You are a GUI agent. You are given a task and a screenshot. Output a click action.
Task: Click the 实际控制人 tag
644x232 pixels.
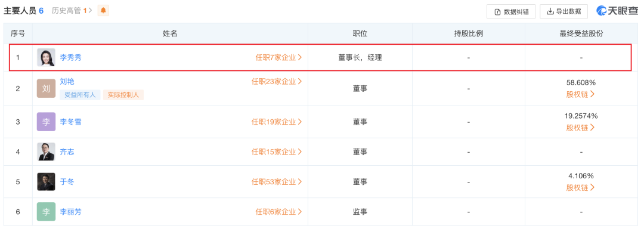point(123,95)
